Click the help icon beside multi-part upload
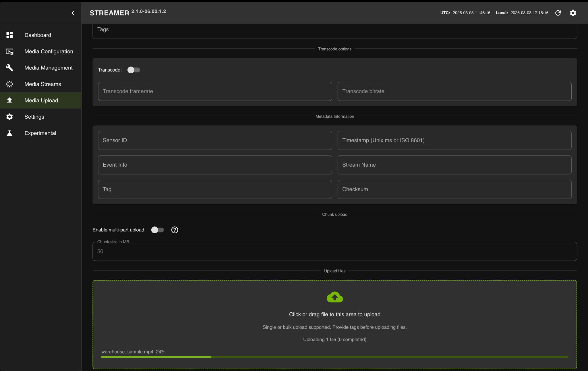Screen dimensions: 588x371 click(175, 230)
